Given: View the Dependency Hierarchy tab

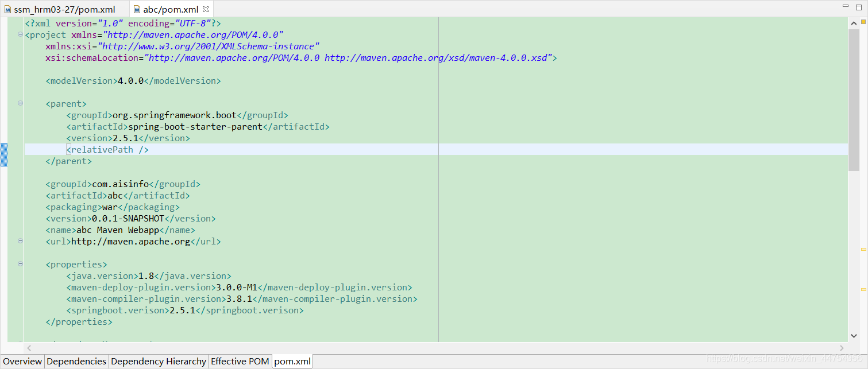Looking at the screenshot, I should (159, 362).
